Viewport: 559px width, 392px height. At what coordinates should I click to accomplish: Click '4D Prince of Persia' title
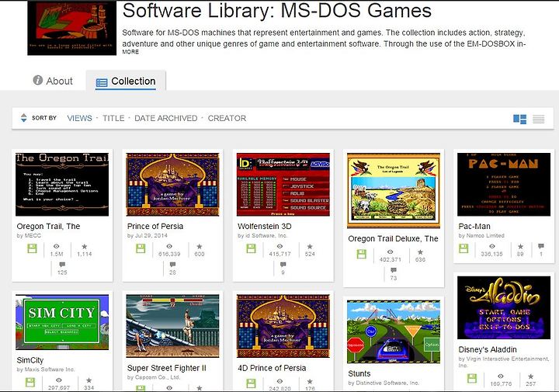272,368
